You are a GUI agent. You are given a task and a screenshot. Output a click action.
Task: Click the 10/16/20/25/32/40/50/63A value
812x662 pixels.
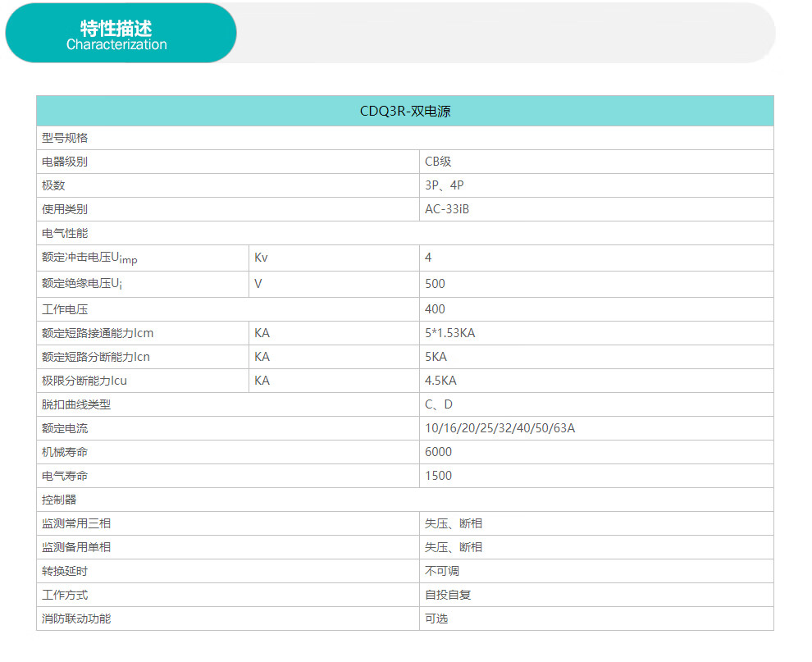pyautogui.click(x=500, y=428)
